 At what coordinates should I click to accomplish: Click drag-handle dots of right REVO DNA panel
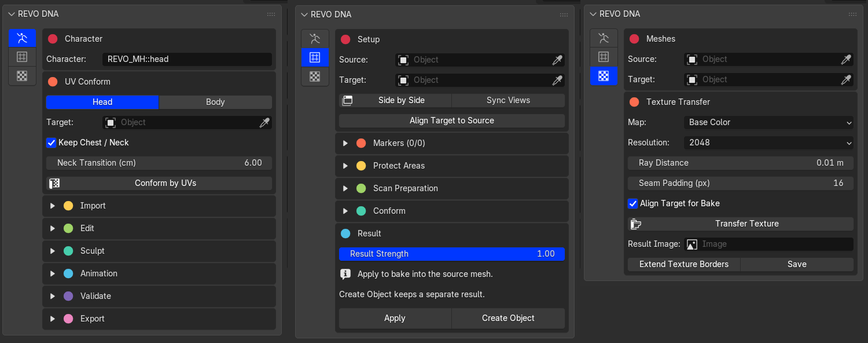(852, 14)
